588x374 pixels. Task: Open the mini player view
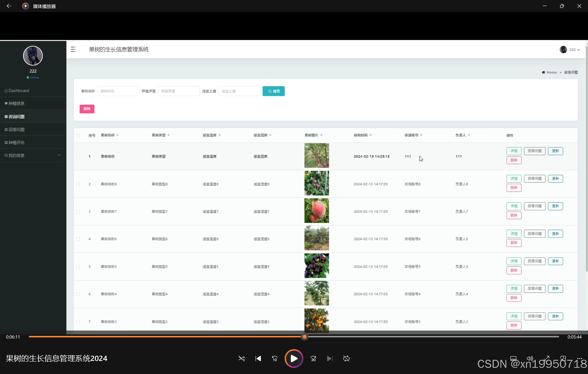pos(563,359)
